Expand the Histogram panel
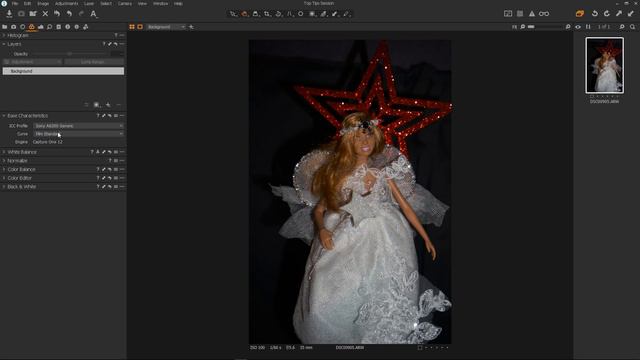The width and height of the screenshot is (640, 360). (4, 36)
